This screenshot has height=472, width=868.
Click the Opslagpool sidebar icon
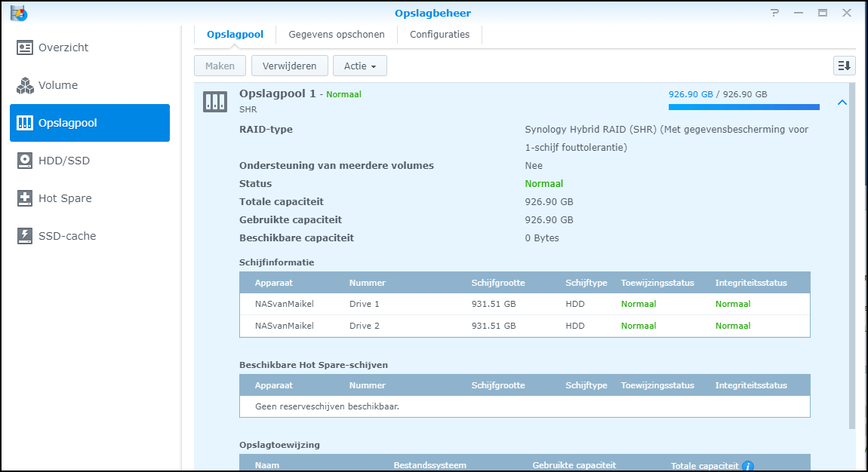tap(25, 123)
